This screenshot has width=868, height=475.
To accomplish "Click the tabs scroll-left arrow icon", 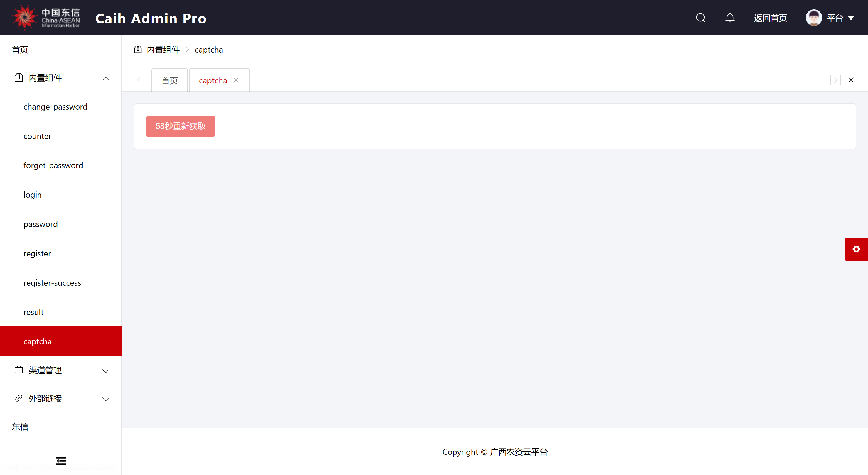I will [139, 80].
